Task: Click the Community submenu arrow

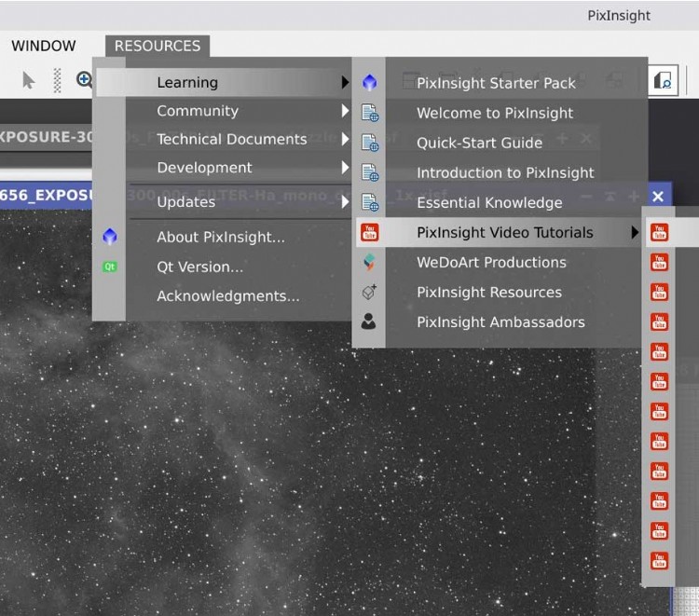Action: tap(345, 111)
